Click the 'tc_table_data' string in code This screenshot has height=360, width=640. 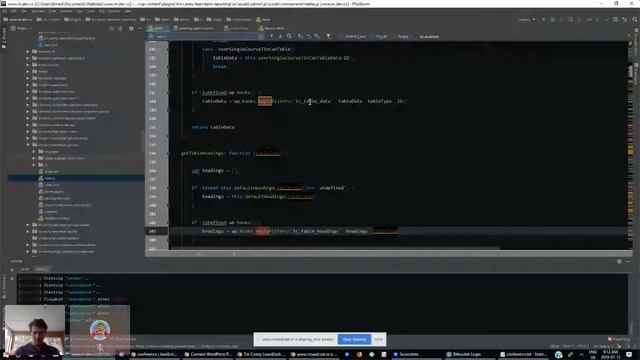(313, 101)
